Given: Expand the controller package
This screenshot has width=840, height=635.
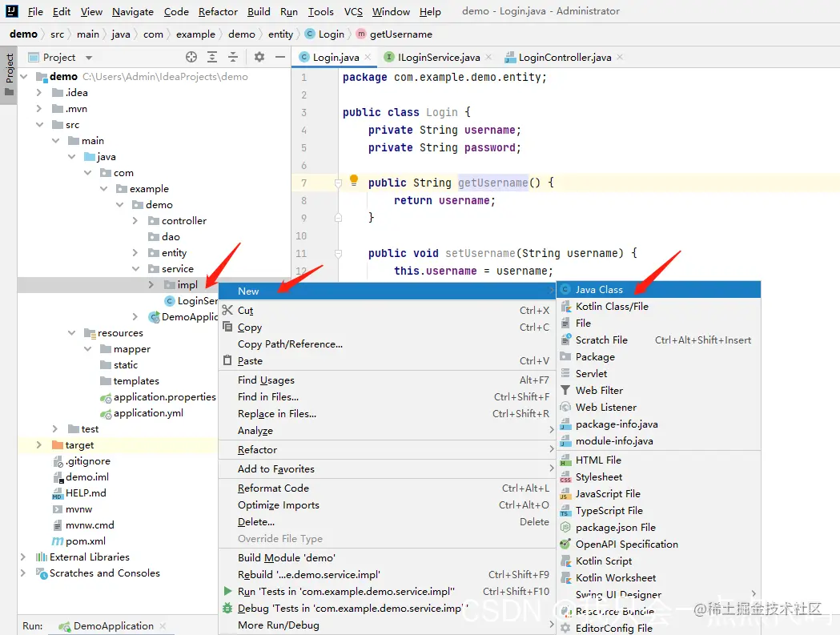Looking at the screenshot, I should pos(135,221).
